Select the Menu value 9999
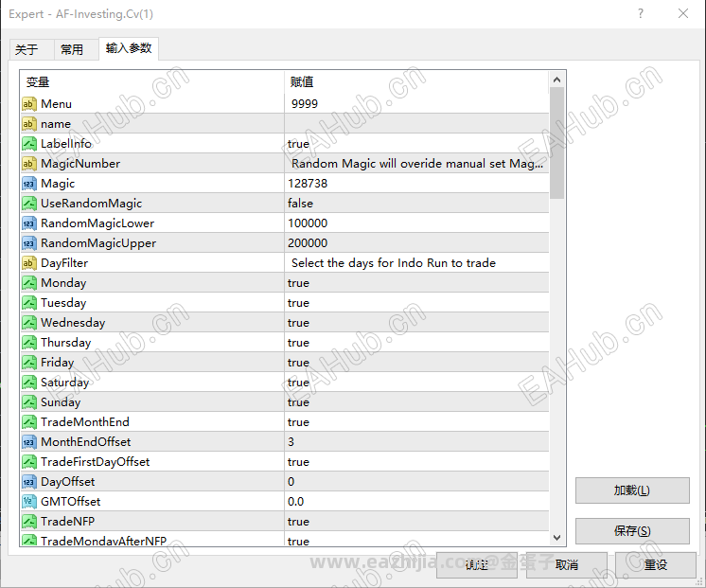The width and height of the screenshot is (706, 588). point(305,104)
